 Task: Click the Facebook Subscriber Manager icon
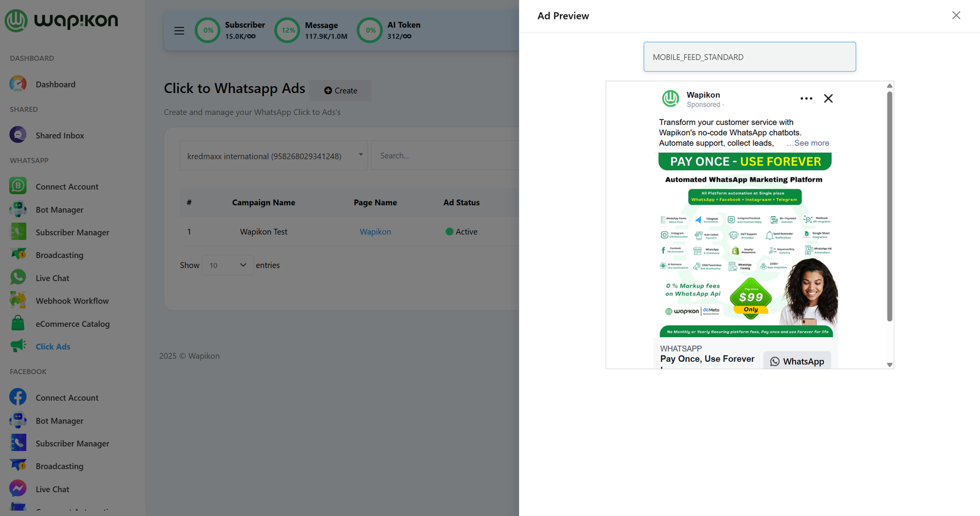click(18, 443)
